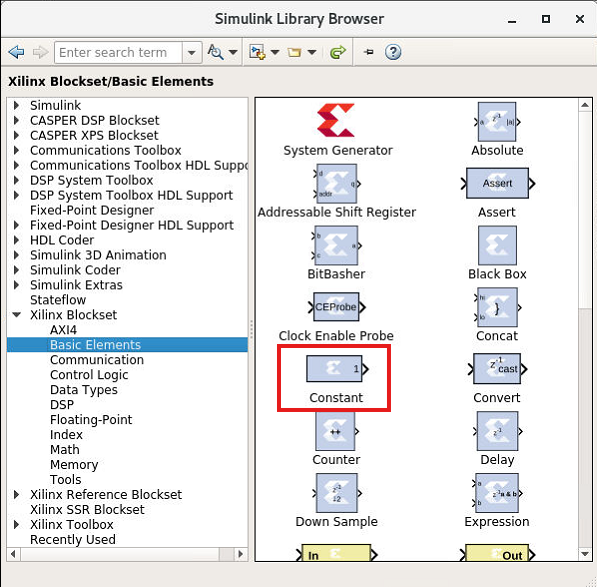Expand the HDL Coder tree node

16,240
